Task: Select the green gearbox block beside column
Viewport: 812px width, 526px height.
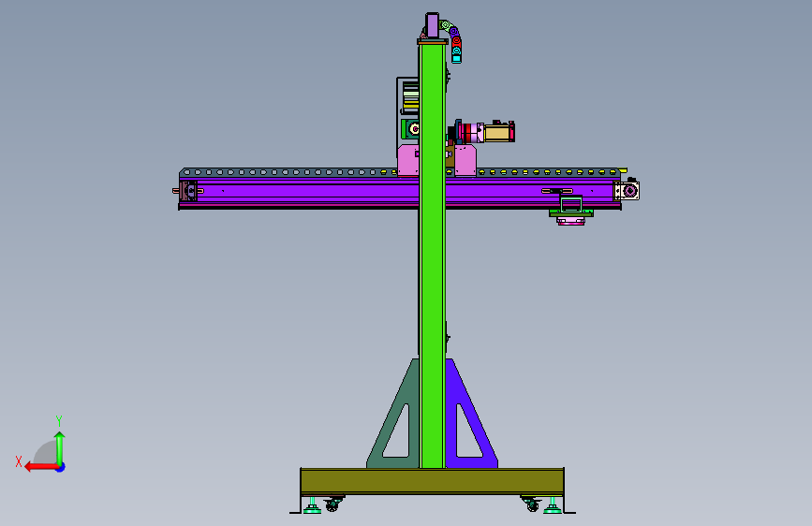Action: (x=410, y=129)
